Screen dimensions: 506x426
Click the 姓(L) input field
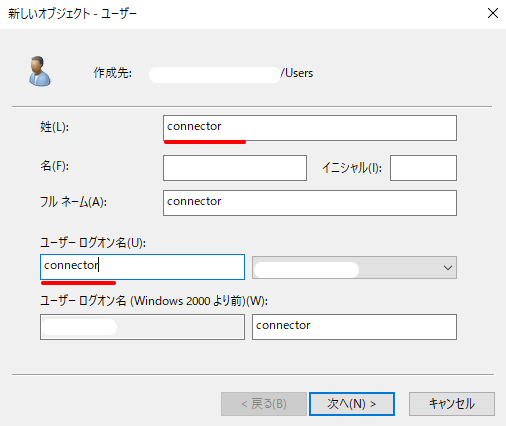coord(310,128)
